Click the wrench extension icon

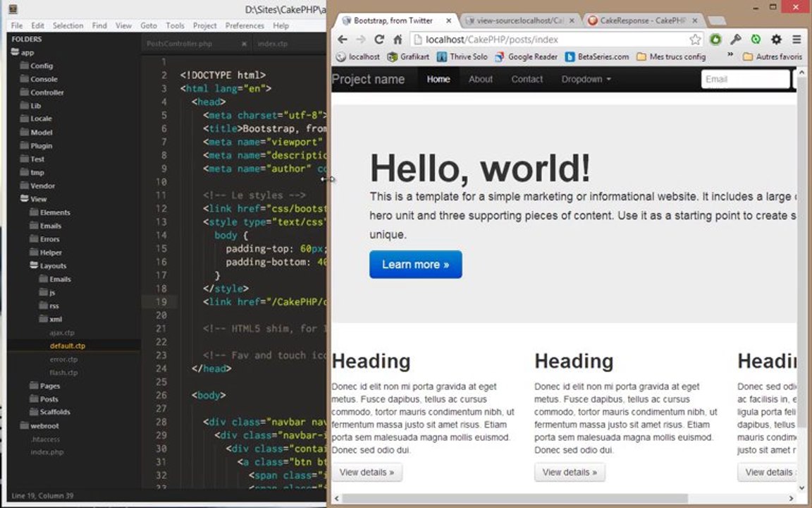pyautogui.click(x=735, y=40)
